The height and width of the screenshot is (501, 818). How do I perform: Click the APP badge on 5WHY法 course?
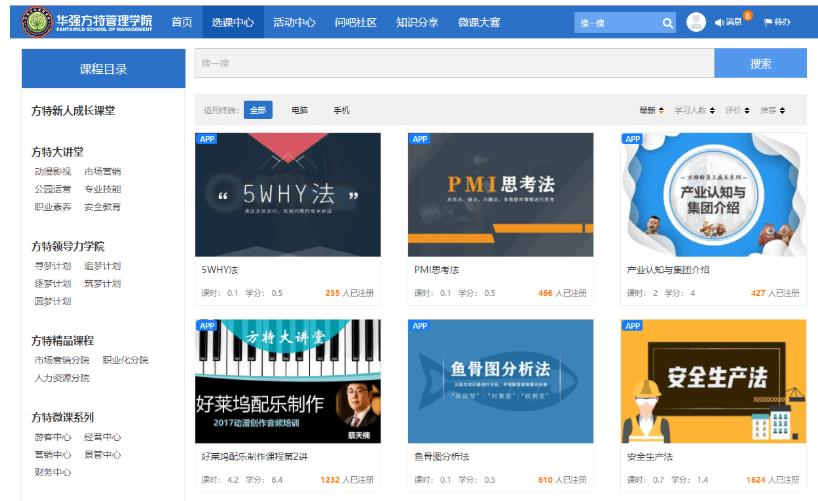pos(207,139)
